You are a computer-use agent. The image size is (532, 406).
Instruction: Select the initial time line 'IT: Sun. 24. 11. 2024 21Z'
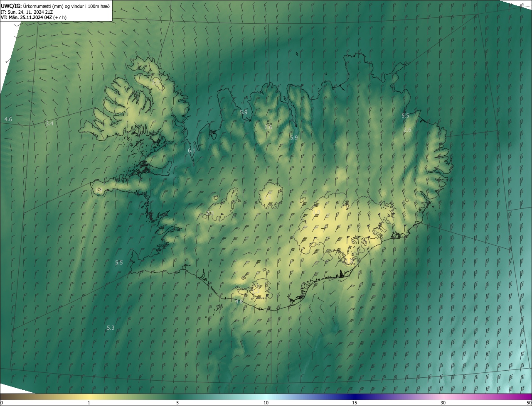[x=27, y=12]
